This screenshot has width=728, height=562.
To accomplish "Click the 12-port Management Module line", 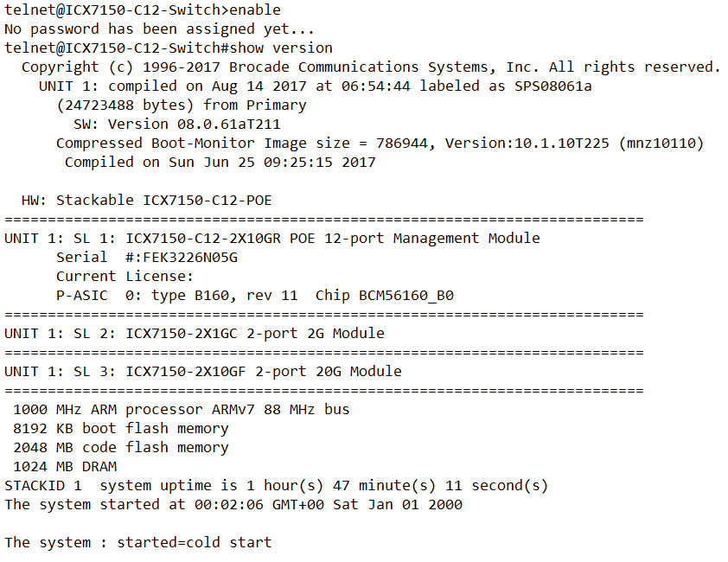I will 271,239.
